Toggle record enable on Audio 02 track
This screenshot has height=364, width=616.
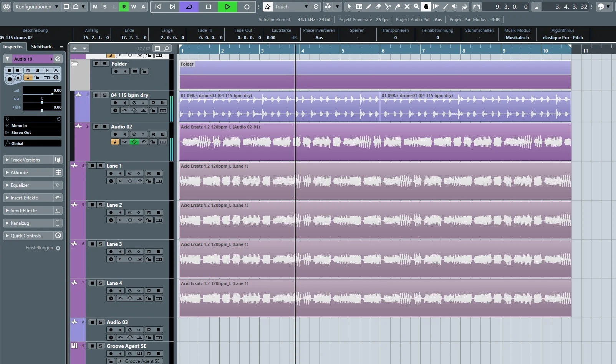tap(115, 134)
